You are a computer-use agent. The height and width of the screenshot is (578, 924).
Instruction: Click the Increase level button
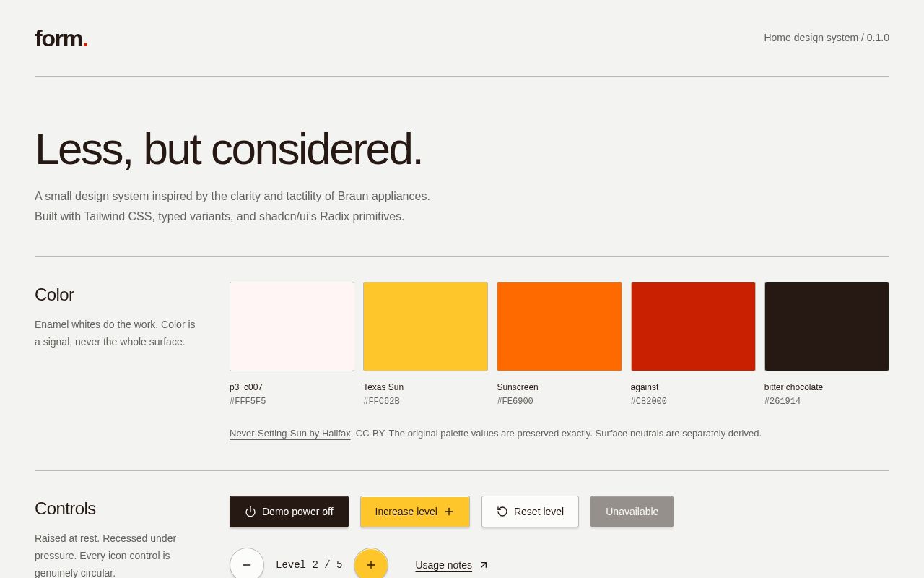point(415,512)
